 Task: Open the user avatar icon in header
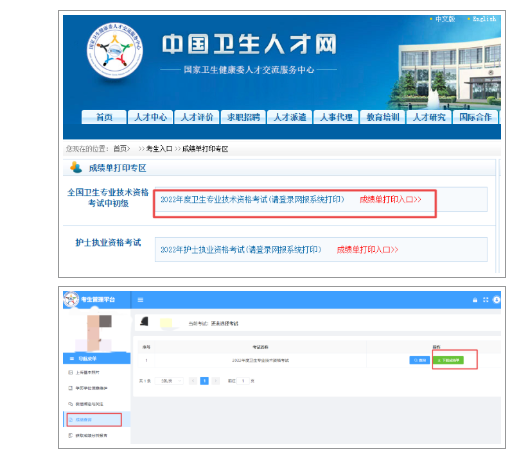coord(496,300)
